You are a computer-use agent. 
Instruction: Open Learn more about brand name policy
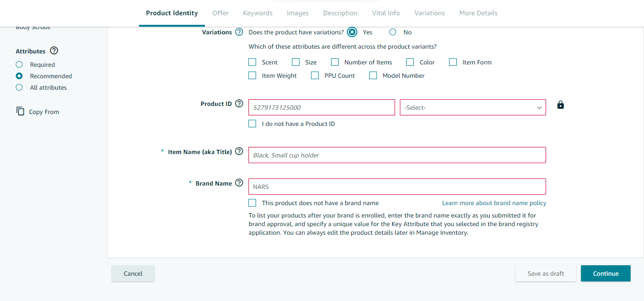click(494, 203)
